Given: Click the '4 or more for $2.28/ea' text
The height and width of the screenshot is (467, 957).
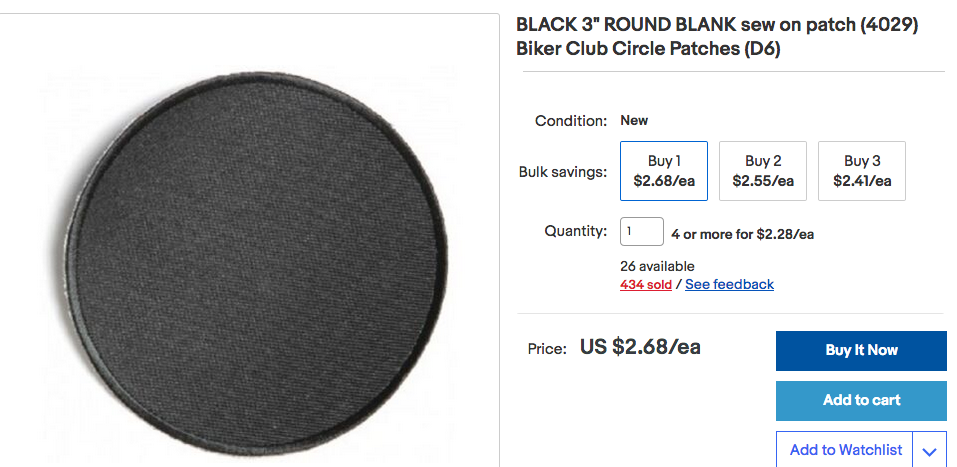Looking at the screenshot, I should [x=742, y=234].
